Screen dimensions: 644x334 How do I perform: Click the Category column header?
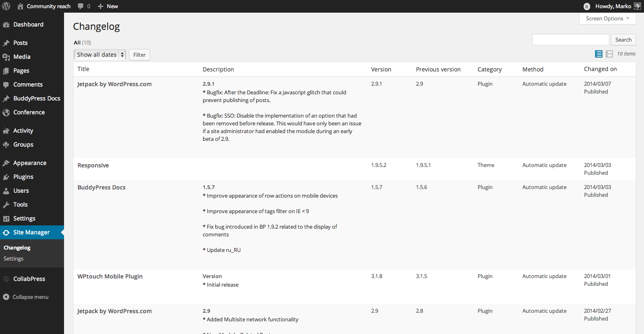pyautogui.click(x=489, y=69)
